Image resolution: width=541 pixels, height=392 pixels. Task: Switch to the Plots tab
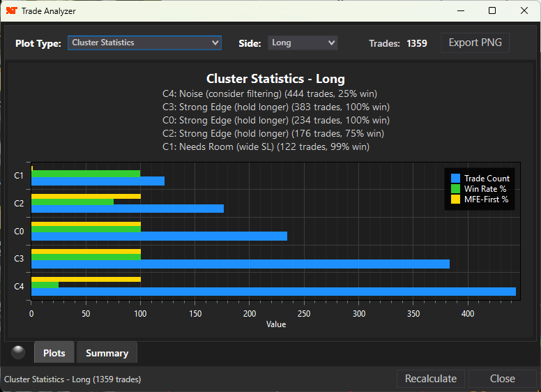tap(54, 353)
